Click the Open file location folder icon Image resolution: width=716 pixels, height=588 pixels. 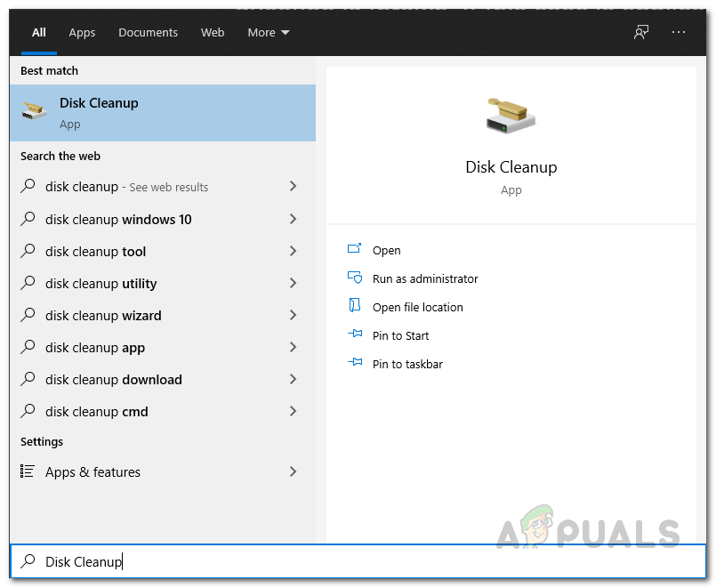coord(354,305)
